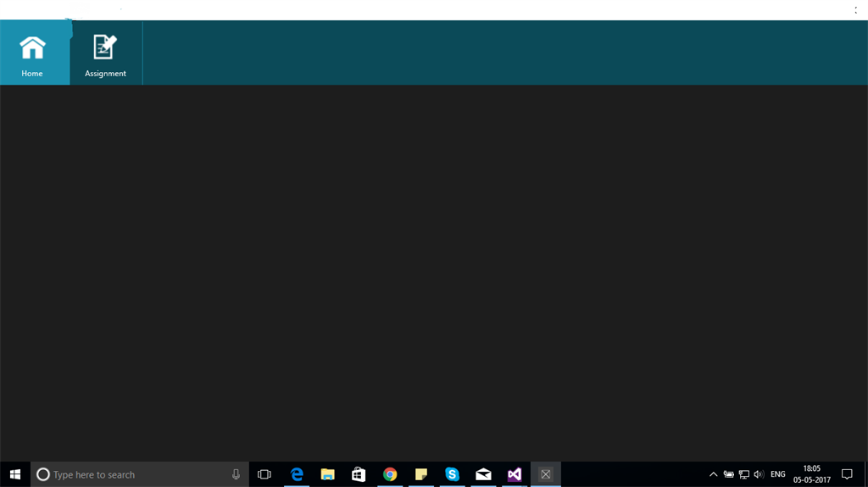Open the volume control icon
Image resolution: width=868 pixels, height=487 pixels.
point(759,474)
